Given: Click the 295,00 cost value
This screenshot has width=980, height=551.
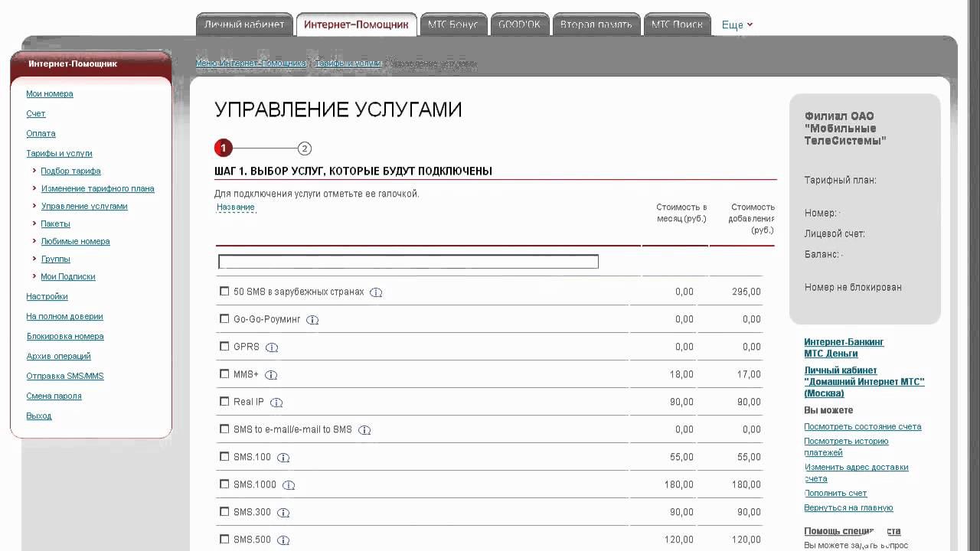Looking at the screenshot, I should [x=746, y=292].
